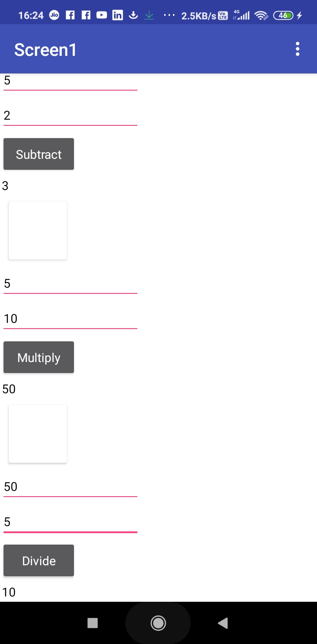Open the three-dot overflow menu
The height and width of the screenshot is (644, 317).
pos(298,49)
